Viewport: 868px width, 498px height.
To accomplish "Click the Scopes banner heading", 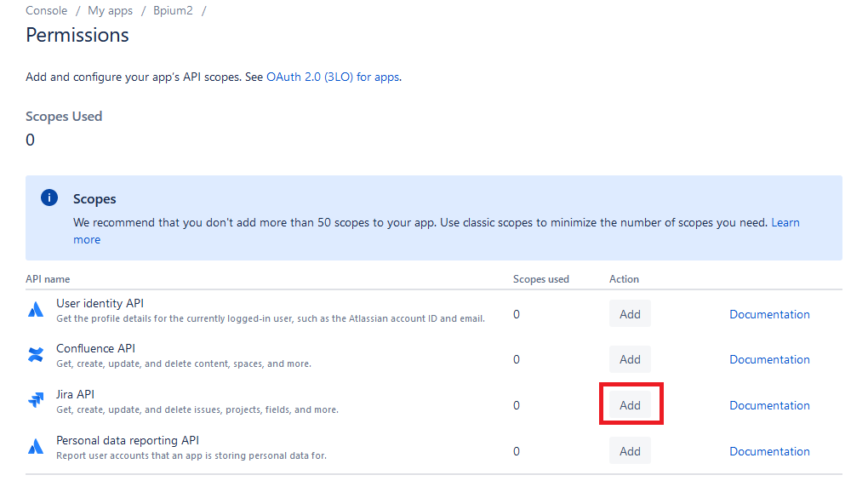I will (x=94, y=199).
